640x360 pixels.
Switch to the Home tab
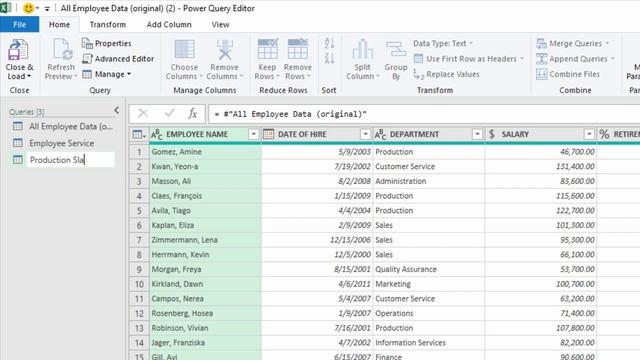59,24
